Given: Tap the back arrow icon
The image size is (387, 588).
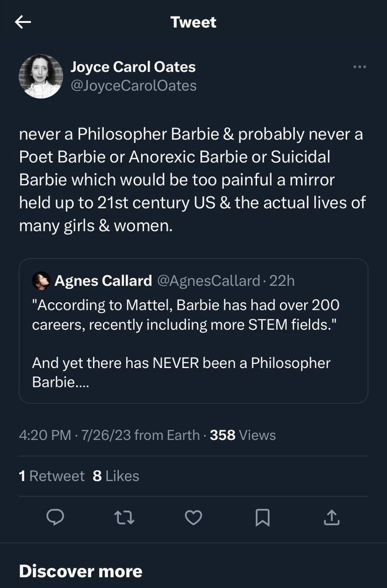Looking at the screenshot, I should [x=23, y=22].
